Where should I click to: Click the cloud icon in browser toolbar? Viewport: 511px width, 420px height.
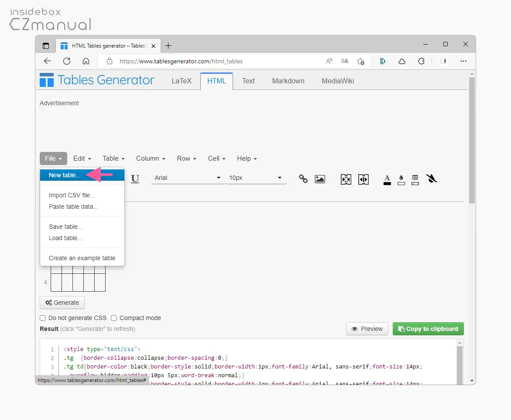pos(402,61)
